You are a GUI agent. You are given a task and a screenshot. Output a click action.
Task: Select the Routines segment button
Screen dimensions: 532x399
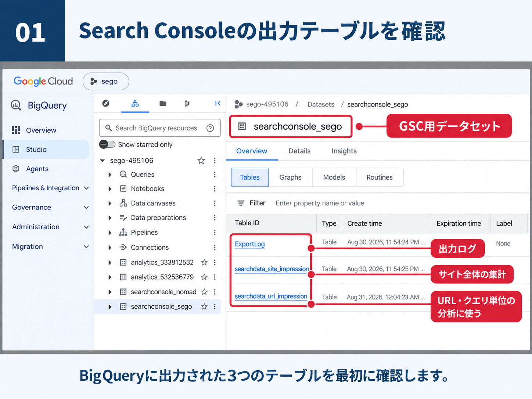click(380, 177)
